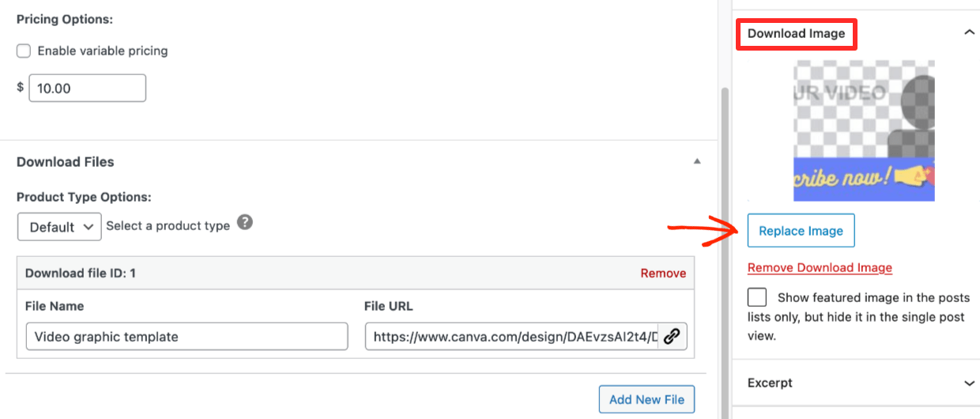This screenshot has width=980, height=419.
Task: Click the main area vertical scrollbar
Action: [x=726, y=237]
